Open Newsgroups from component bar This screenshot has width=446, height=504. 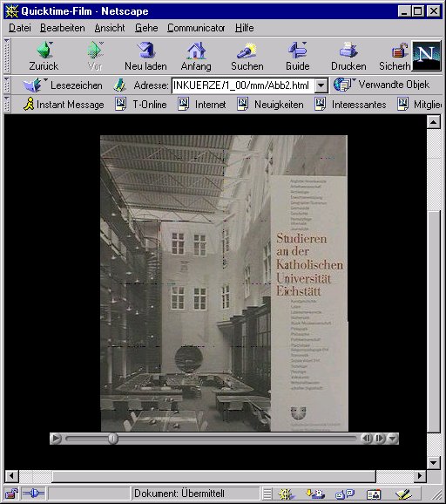(345, 494)
